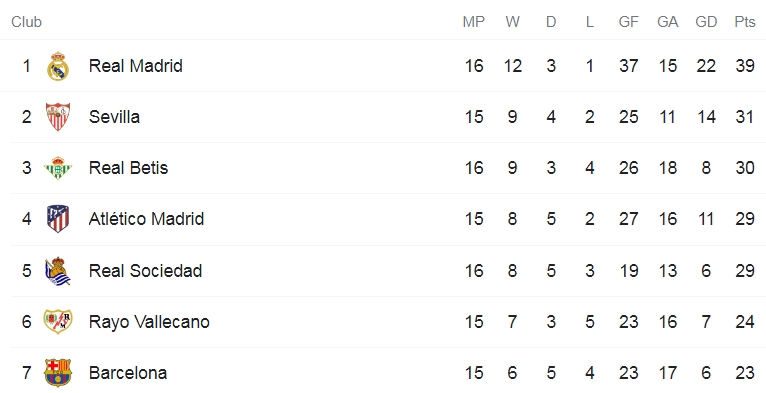Click the GF column header
Screen dimensions: 766x393
(x=628, y=22)
